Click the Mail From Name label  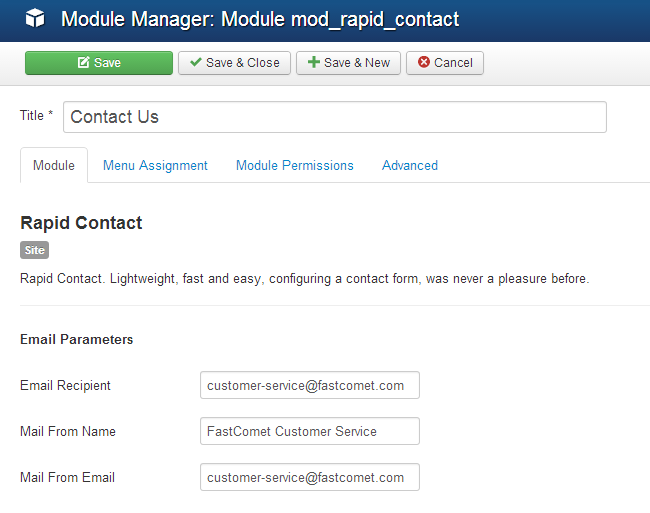(x=68, y=431)
